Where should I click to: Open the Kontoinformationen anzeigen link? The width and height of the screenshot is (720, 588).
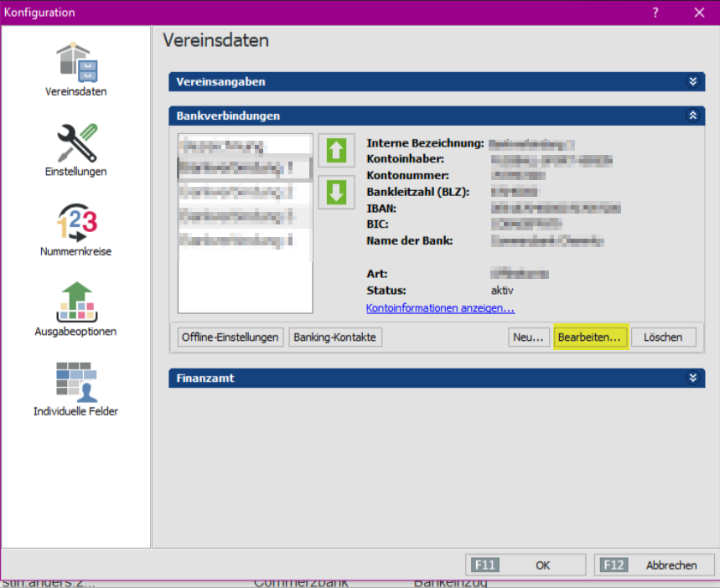pos(440,308)
